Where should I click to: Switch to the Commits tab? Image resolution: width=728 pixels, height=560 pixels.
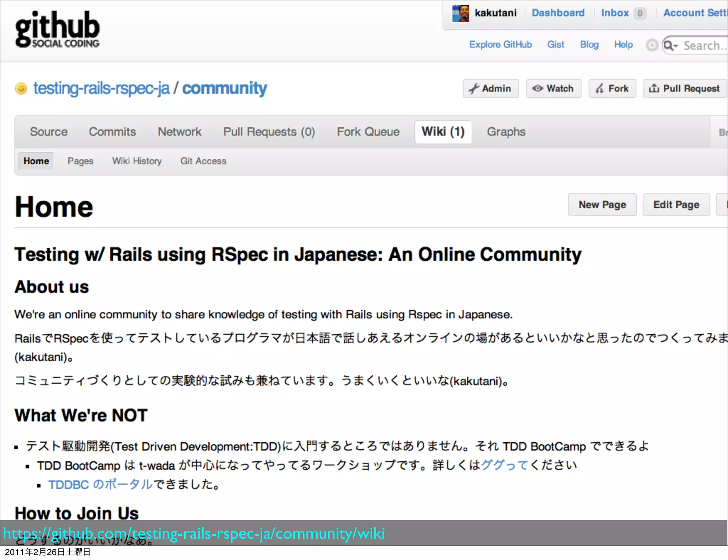[112, 132]
